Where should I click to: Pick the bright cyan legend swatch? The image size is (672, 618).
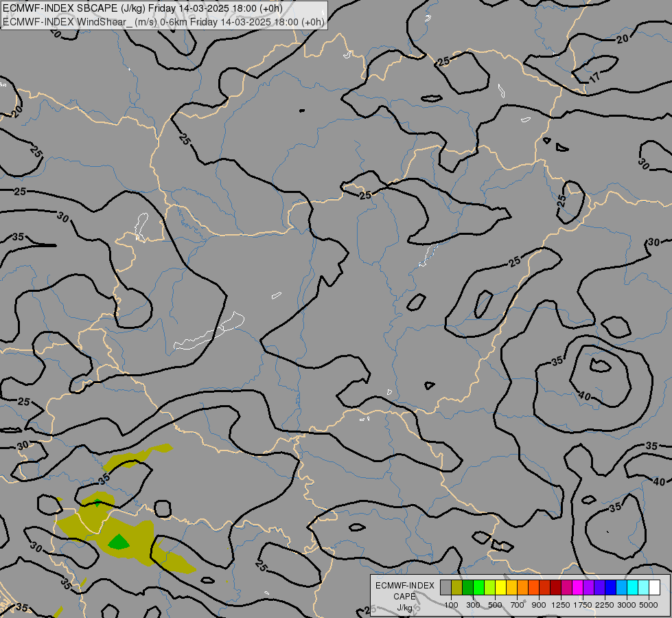tap(633, 587)
